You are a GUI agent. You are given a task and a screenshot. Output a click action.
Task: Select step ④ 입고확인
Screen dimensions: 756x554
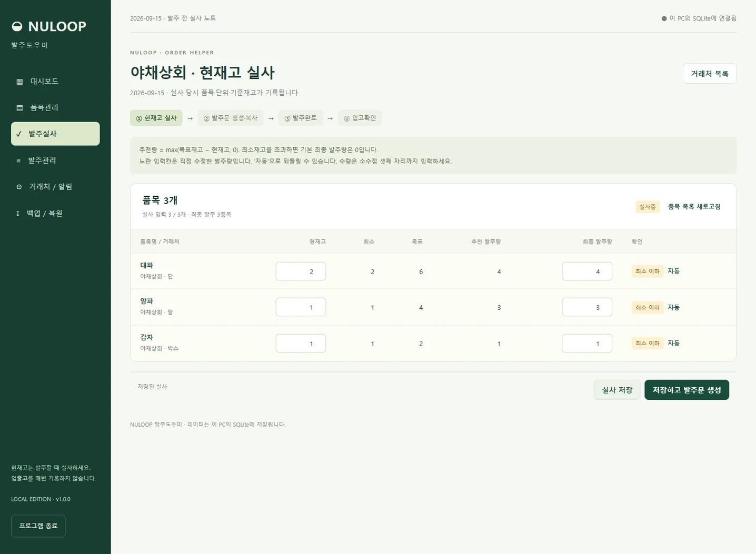pyautogui.click(x=360, y=118)
